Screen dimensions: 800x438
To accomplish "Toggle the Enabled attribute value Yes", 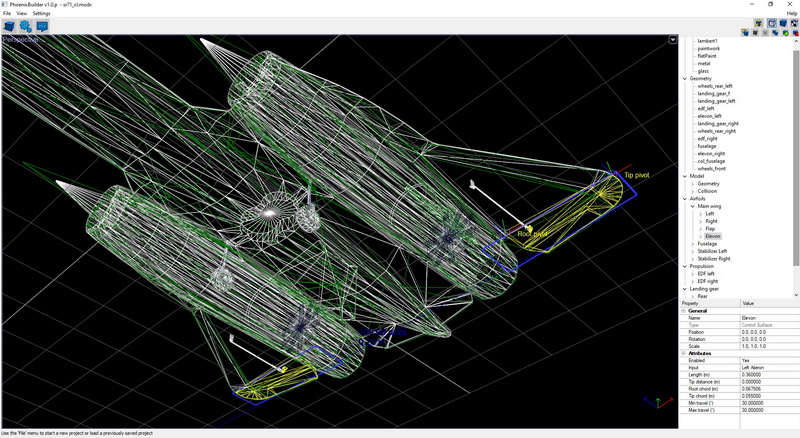I will tap(769, 360).
